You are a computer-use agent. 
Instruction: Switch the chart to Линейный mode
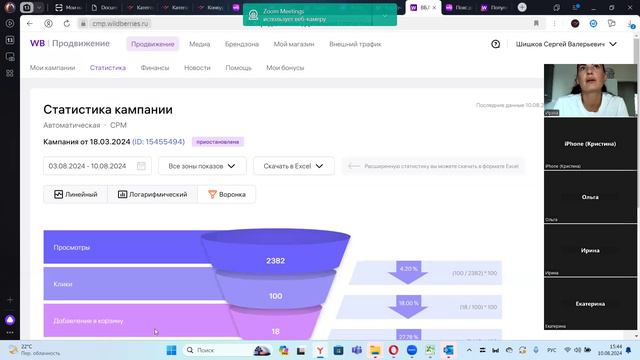(76, 194)
